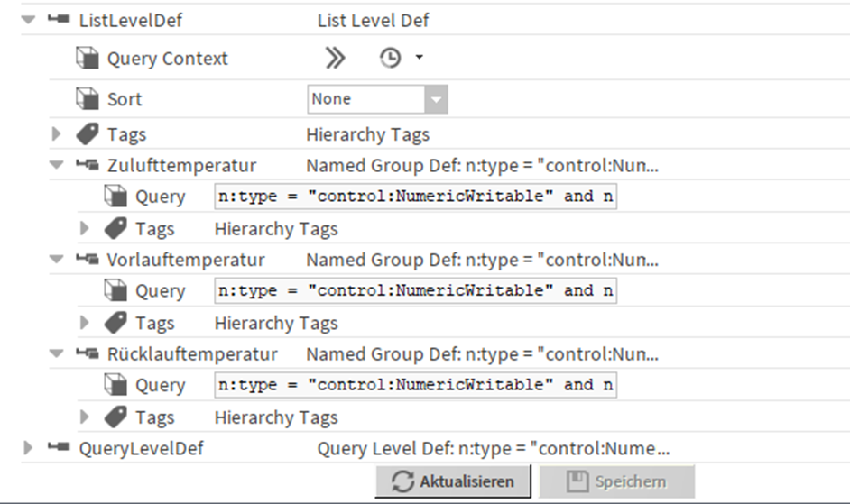850x504 pixels.
Task: Click the tag icon under Zulufttemperatur
Action: click(115, 228)
